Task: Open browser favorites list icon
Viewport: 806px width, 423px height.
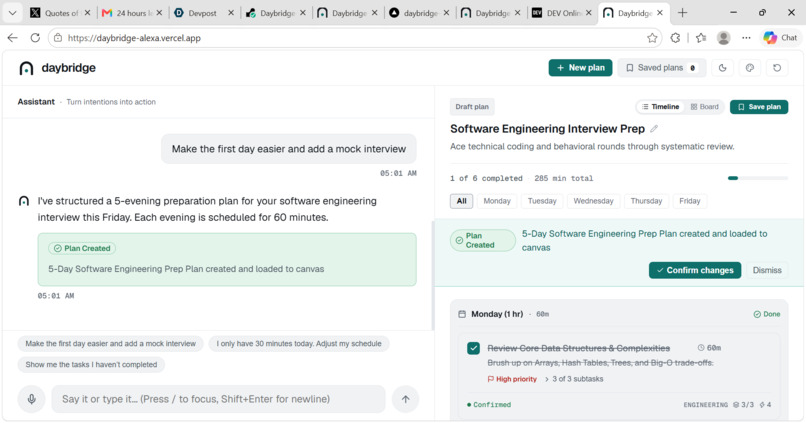Action: point(701,38)
